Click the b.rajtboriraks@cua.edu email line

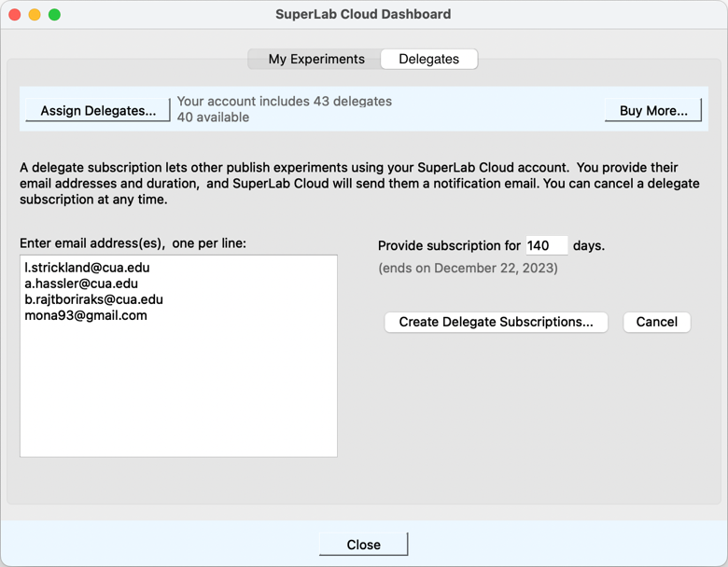[93, 299]
